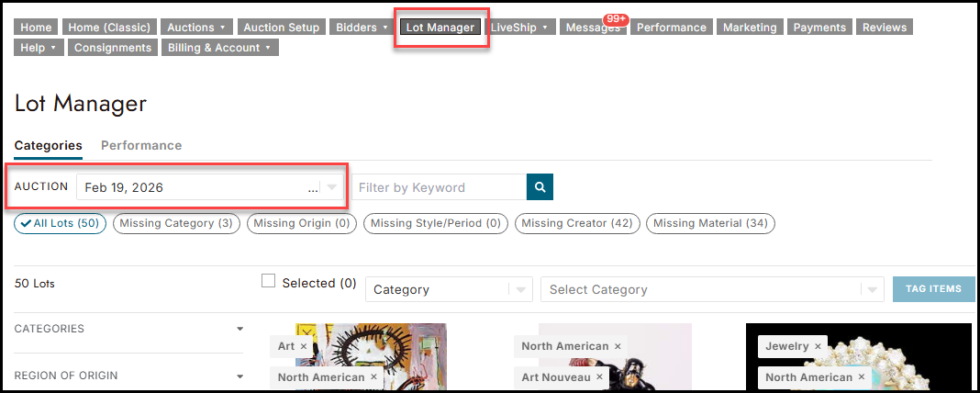Screen dimensions: 980x393
Task: Go to Home in navigation
Action: (37, 28)
